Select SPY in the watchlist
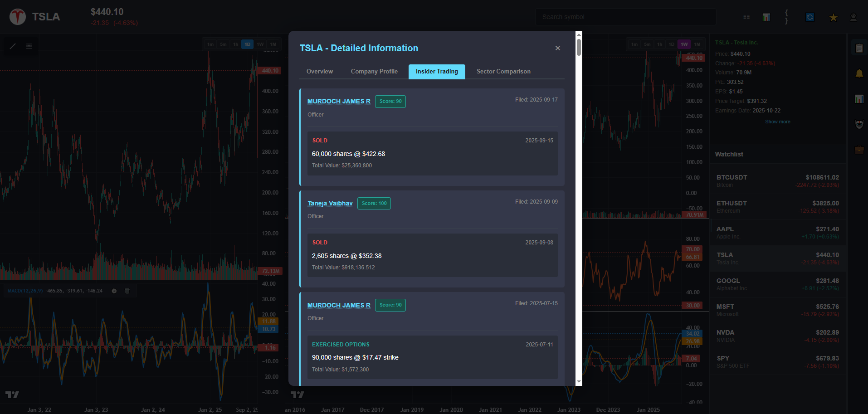This screenshot has width=868, height=414. [x=777, y=362]
